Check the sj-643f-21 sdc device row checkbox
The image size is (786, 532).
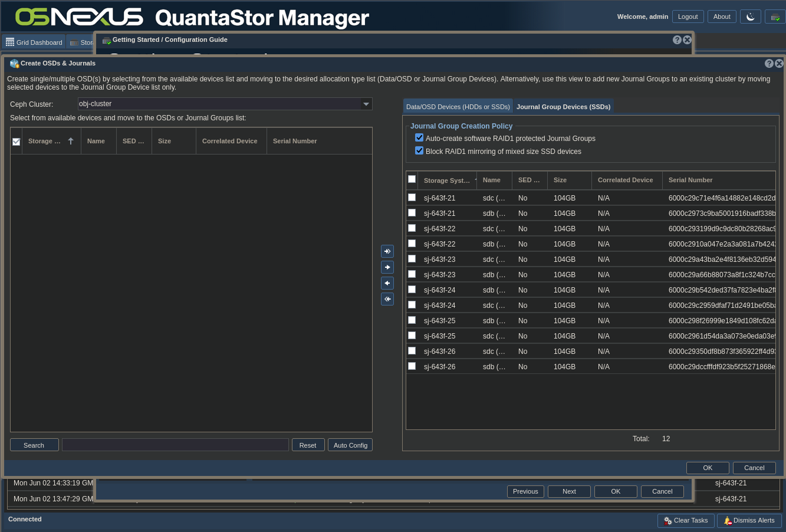(412, 198)
